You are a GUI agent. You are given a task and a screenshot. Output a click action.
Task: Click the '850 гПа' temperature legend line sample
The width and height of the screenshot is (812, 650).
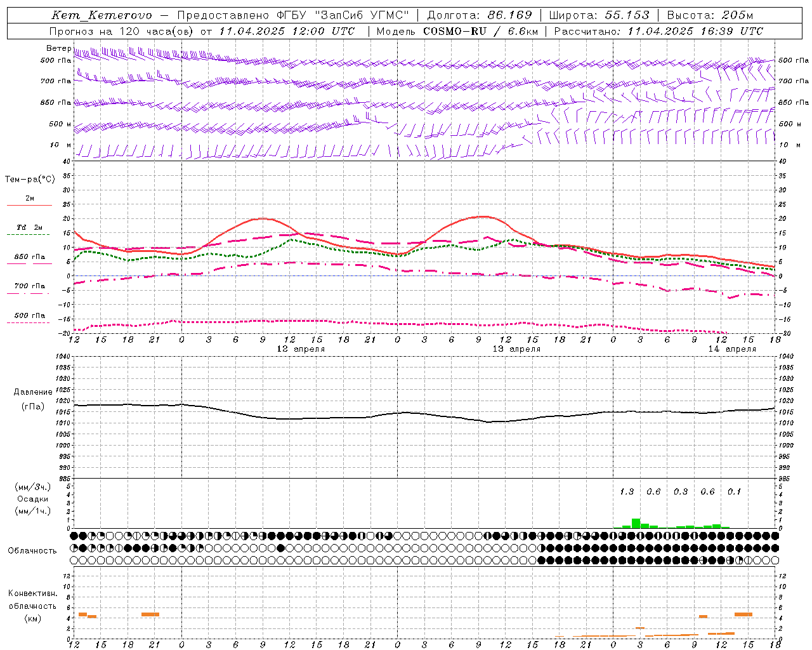coord(28,264)
